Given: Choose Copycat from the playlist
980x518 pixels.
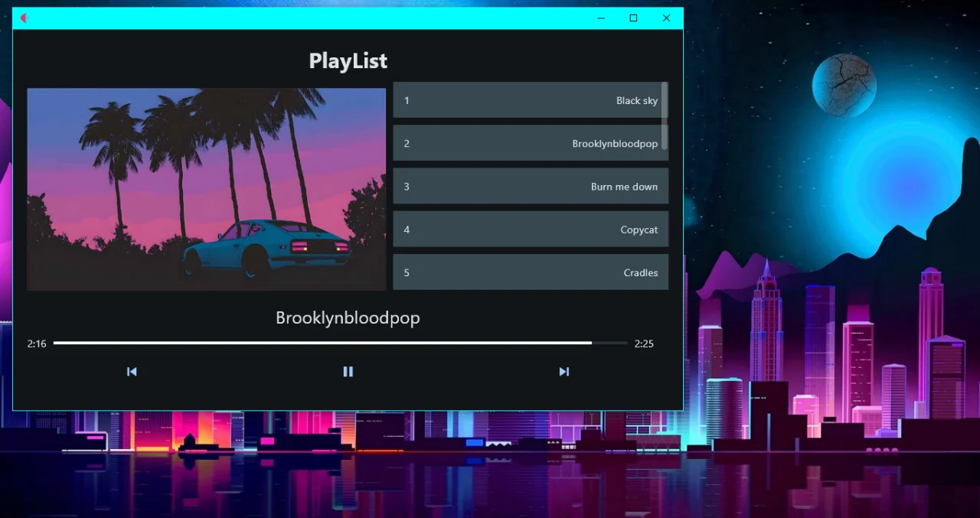Looking at the screenshot, I should (531, 229).
